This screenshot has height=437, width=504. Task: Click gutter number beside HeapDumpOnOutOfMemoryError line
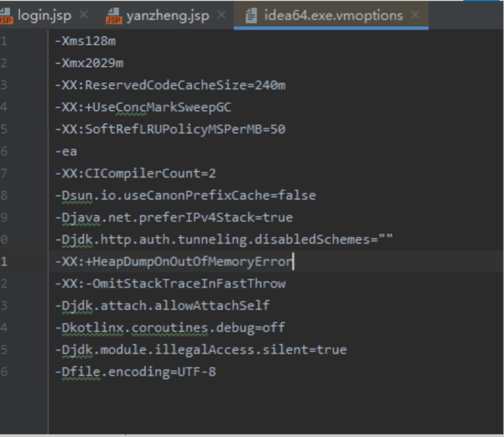tap(4, 261)
